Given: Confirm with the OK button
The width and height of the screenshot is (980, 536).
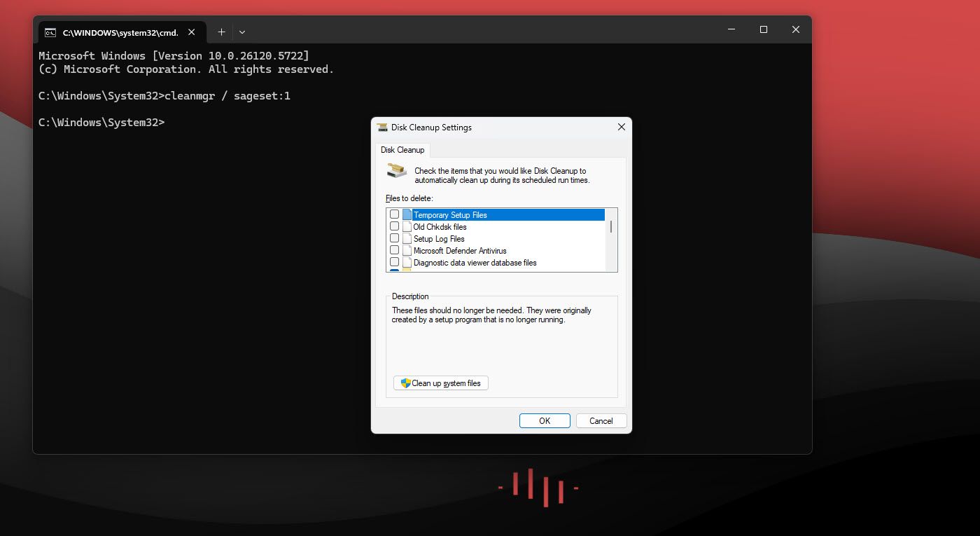Looking at the screenshot, I should pos(545,421).
